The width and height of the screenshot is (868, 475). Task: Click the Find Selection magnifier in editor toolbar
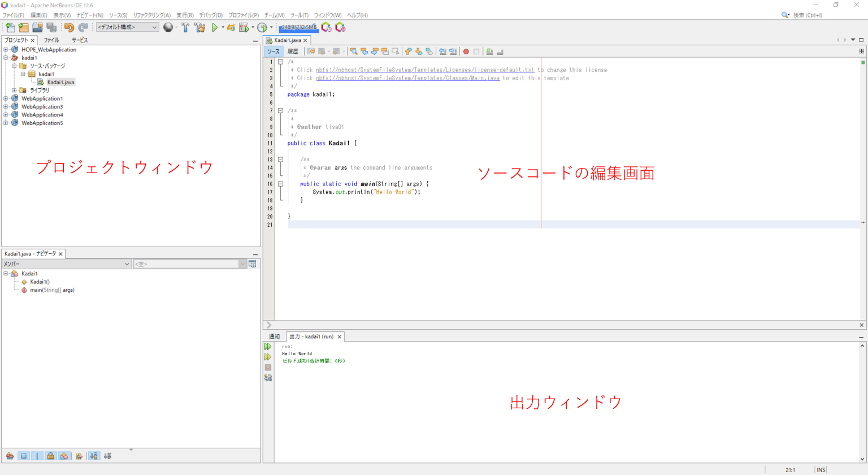tap(354, 51)
